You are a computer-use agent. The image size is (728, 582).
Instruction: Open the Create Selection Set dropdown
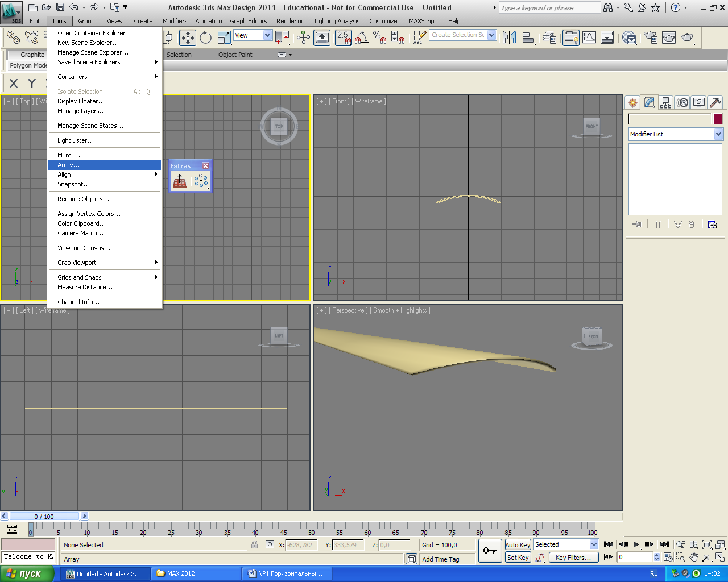492,35
